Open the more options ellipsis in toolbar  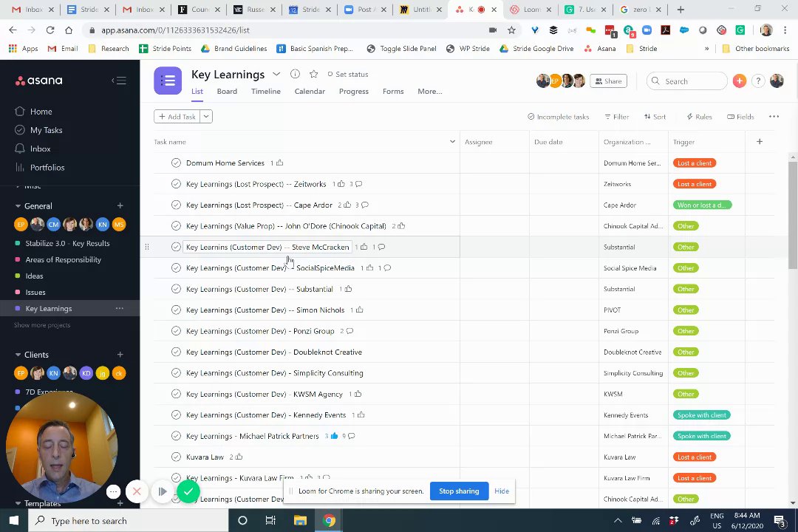774,117
